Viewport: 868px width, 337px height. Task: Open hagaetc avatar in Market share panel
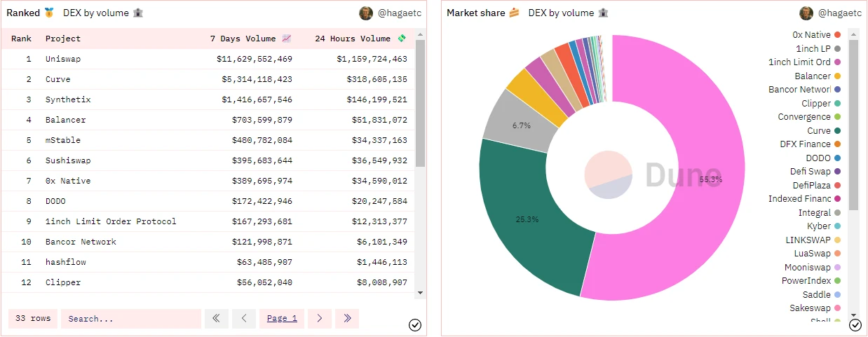tap(806, 13)
